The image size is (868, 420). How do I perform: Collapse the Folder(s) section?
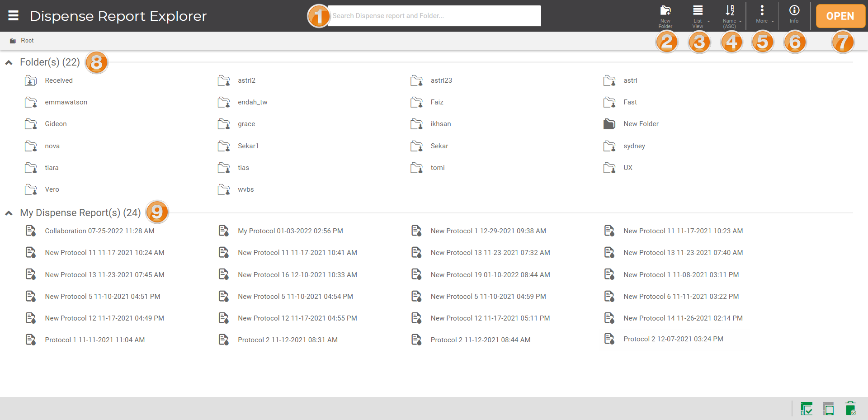tap(9, 62)
